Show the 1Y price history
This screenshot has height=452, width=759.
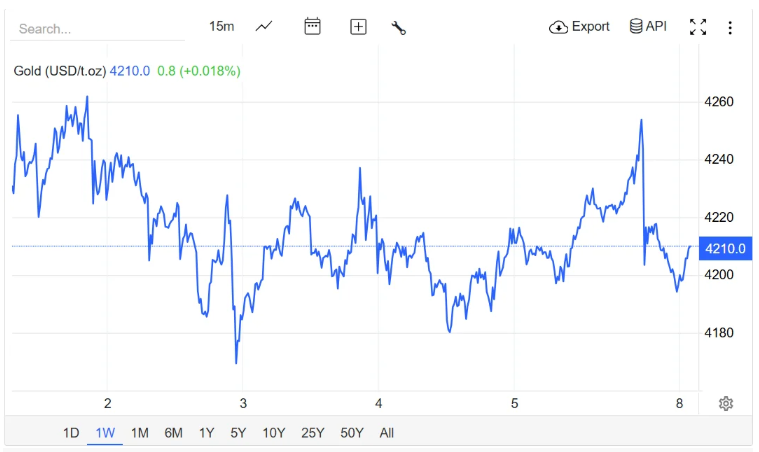coord(206,433)
